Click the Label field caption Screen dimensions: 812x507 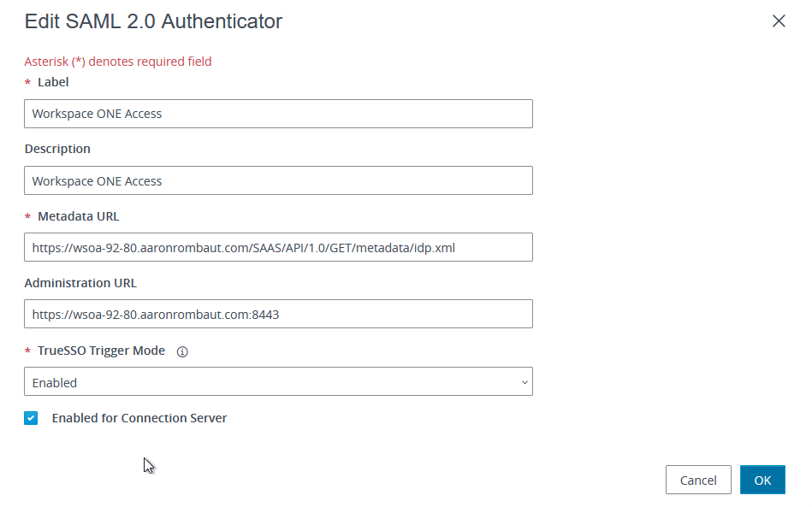[53, 82]
